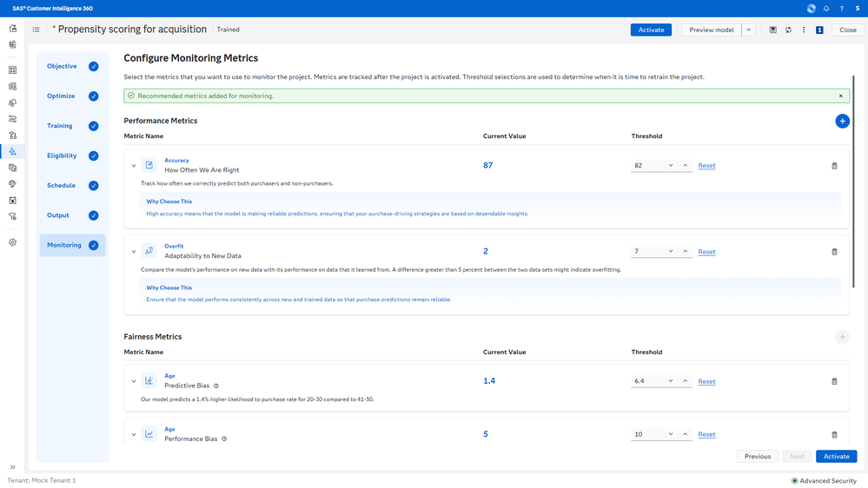Show info for Predictive Bias
868x488 pixels.
tap(215, 386)
